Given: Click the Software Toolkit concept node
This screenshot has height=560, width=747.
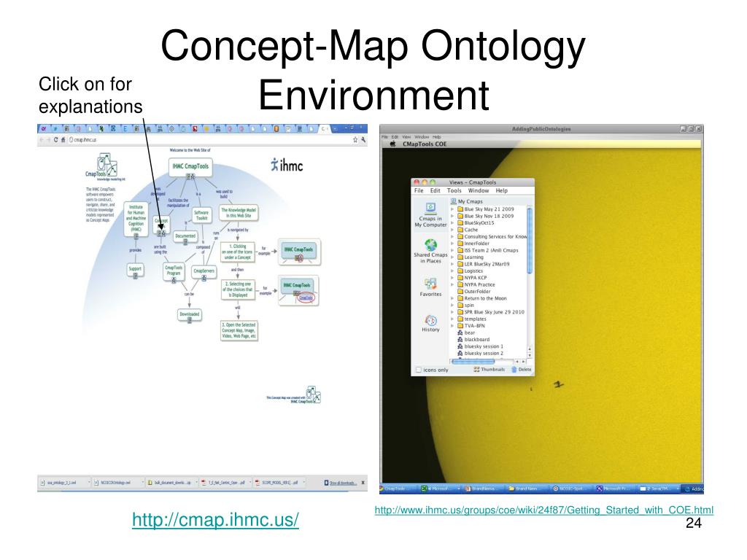Looking at the screenshot, I should pyautogui.click(x=201, y=215).
